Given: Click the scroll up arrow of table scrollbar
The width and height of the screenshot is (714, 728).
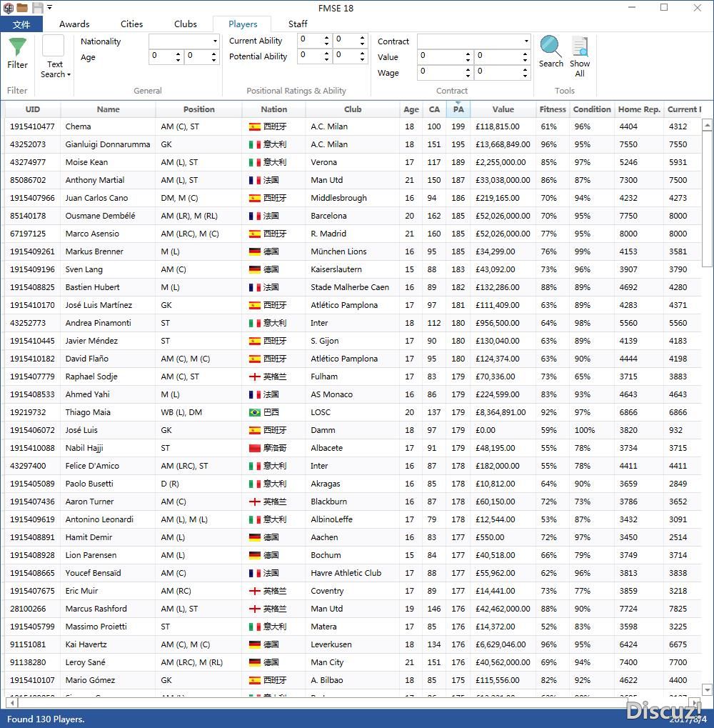Looking at the screenshot, I should 707,124.
